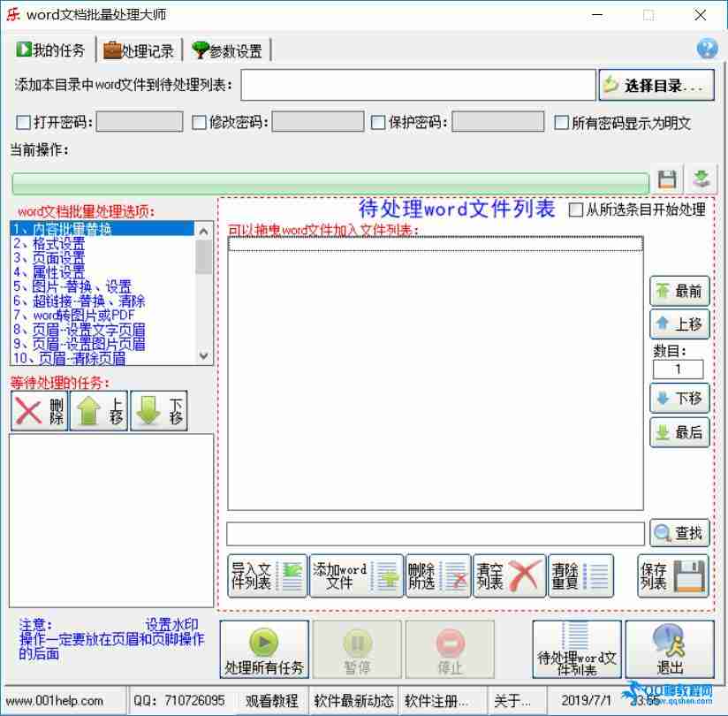
Task: Enable the 修改密码 checkbox
Action: [199, 123]
